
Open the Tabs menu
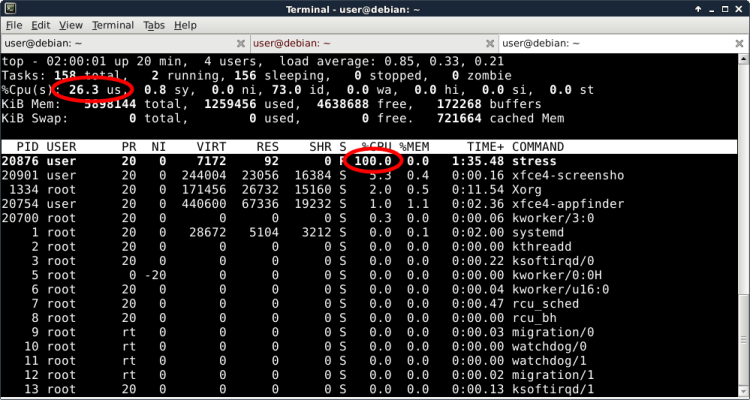tap(154, 25)
